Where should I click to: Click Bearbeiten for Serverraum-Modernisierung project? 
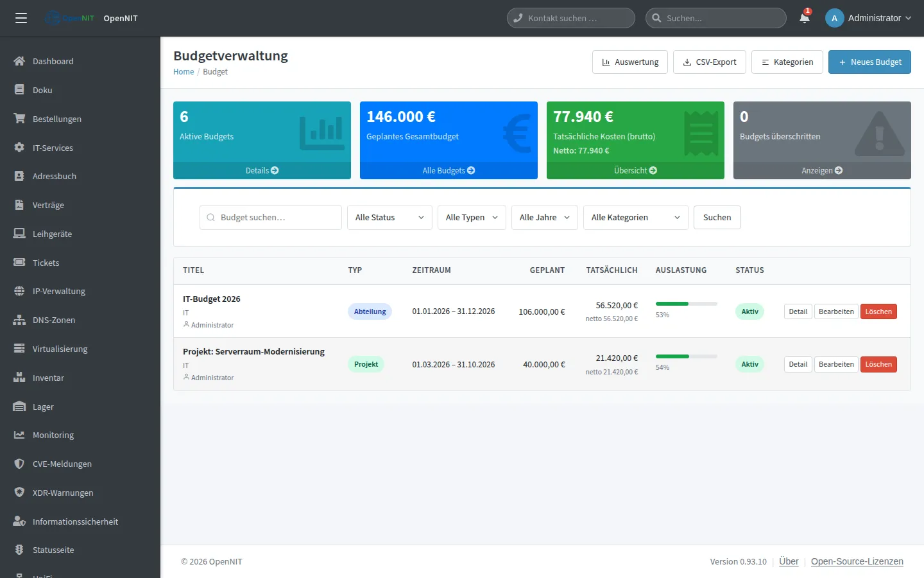point(836,364)
